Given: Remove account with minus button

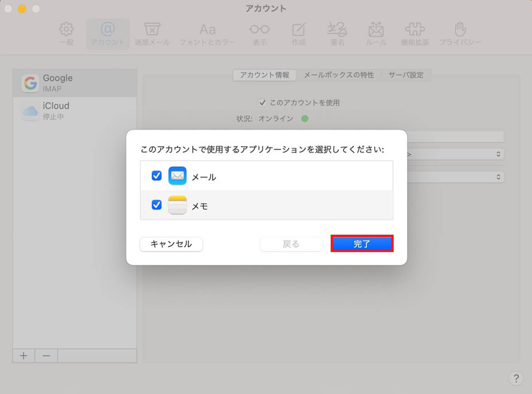Looking at the screenshot, I should (x=46, y=356).
